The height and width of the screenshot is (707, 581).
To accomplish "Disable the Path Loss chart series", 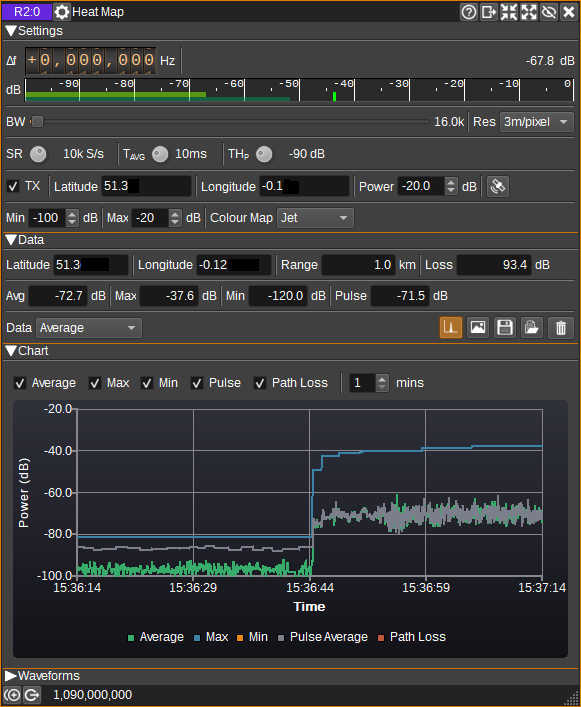I will coord(260,383).
